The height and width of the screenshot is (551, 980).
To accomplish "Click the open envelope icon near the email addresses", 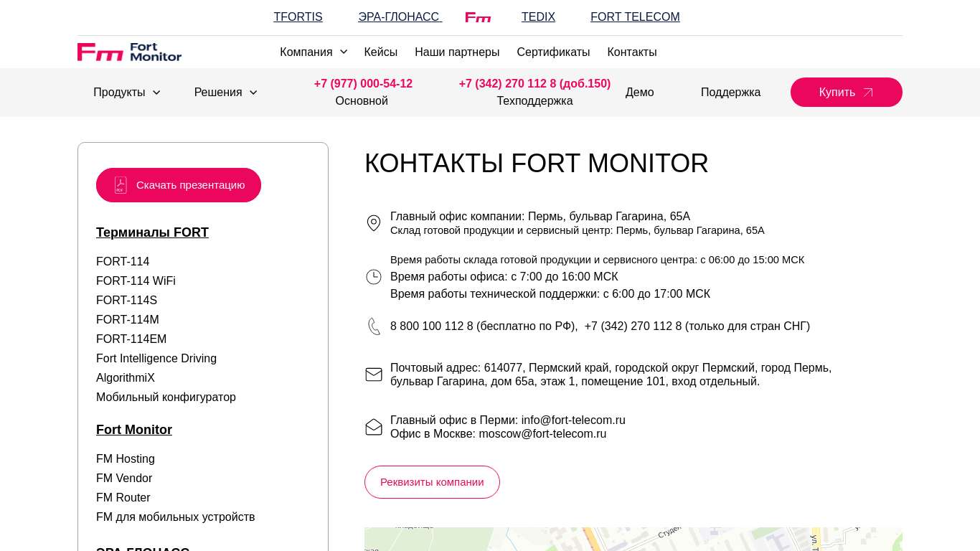I will pyautogui.click(x=374, y=427).
